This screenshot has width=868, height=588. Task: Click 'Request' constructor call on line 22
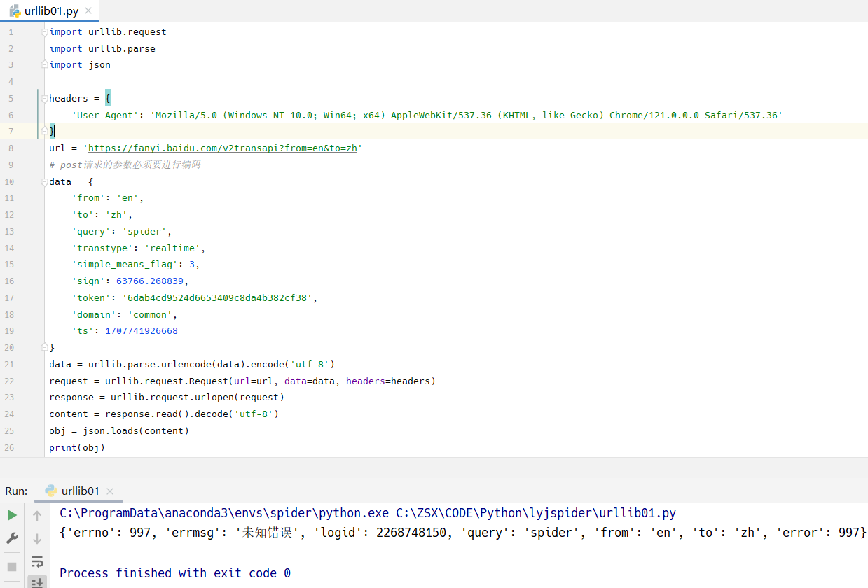[209, 381]
